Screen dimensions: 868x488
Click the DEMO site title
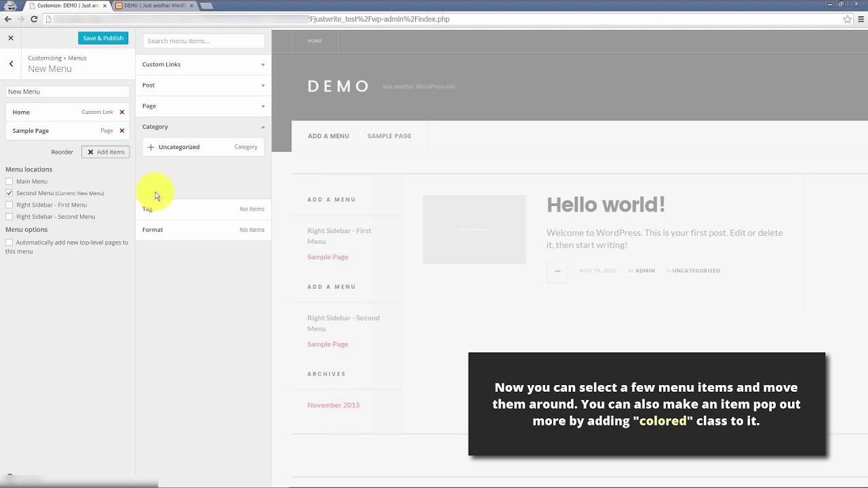pos(338,87)
